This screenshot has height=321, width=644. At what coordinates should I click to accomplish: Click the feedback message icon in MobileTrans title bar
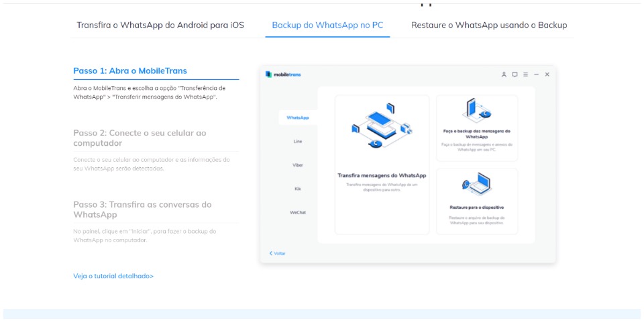515,75
